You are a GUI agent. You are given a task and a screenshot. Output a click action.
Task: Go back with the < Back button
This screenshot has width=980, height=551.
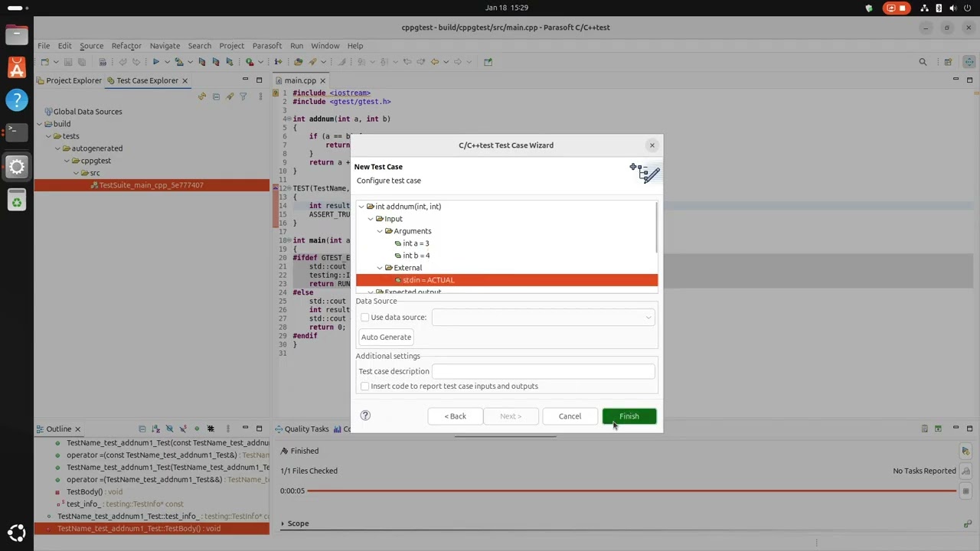coord(455,416)
